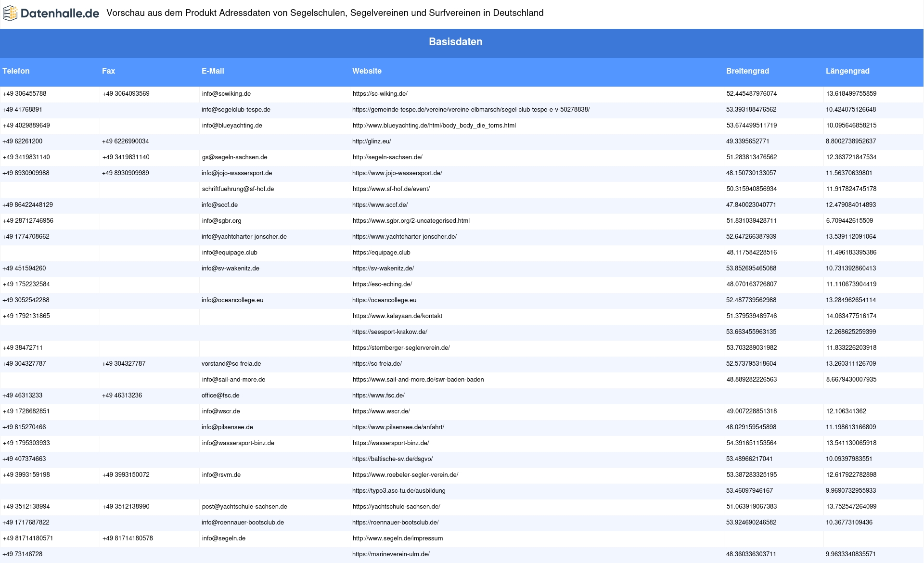Click the E-Mail column header

[x=213, y=71]
